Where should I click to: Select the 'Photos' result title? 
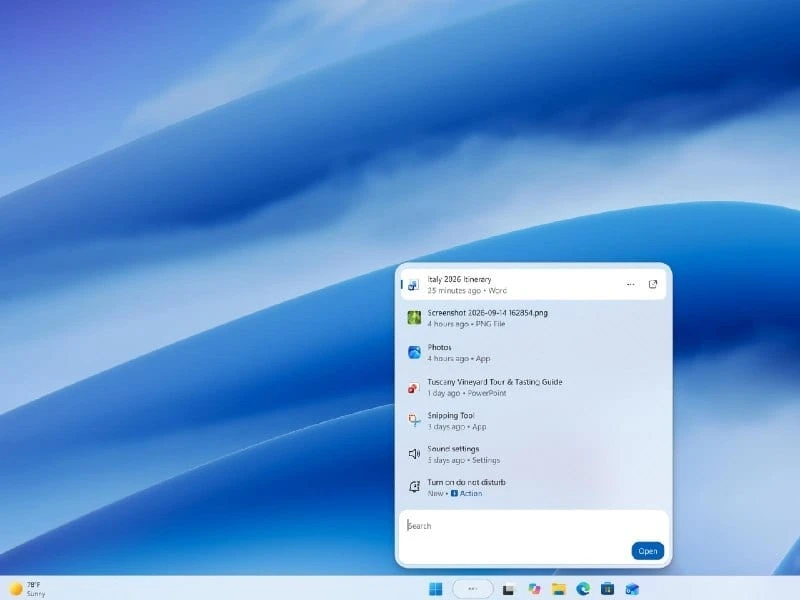point(439,347)
